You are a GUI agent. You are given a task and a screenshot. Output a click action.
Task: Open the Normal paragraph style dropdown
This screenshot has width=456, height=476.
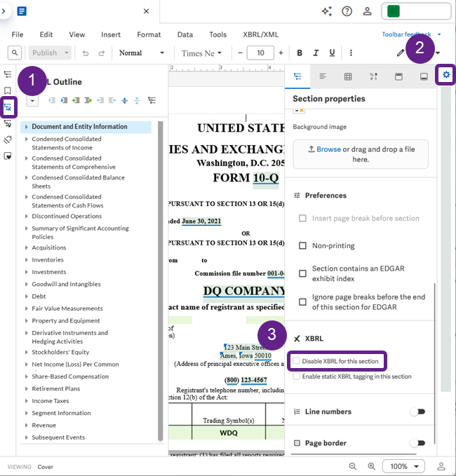pos(142,53)
